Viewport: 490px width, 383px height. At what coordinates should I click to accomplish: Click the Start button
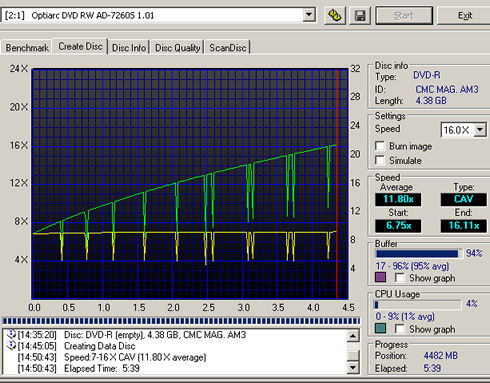click(404, 15)
